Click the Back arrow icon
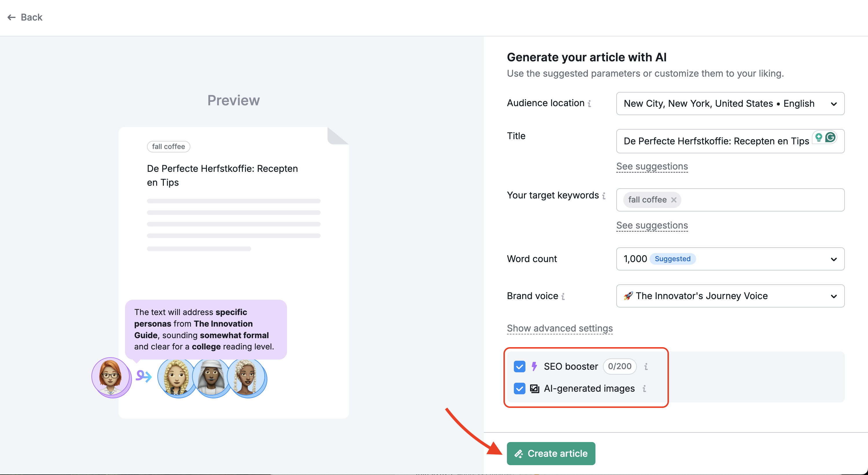The image size is (868, 475). [12, 17]
